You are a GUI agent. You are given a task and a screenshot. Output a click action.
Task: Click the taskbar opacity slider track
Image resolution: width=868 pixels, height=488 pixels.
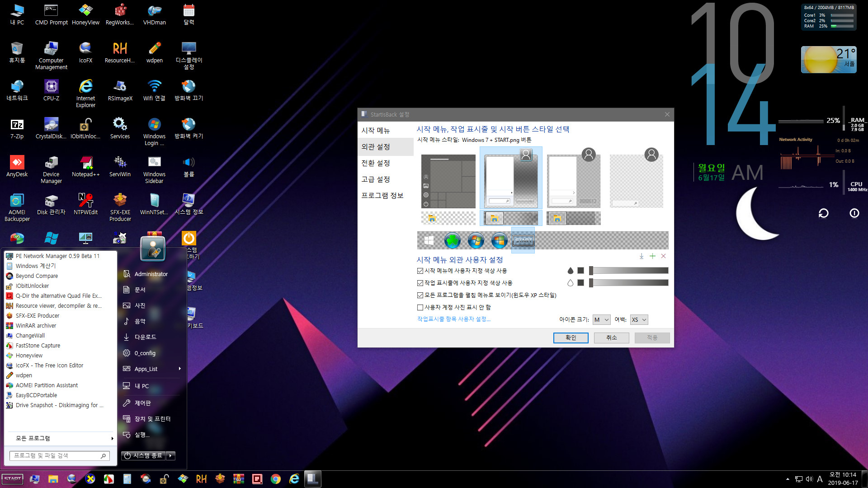click(629, 283)
